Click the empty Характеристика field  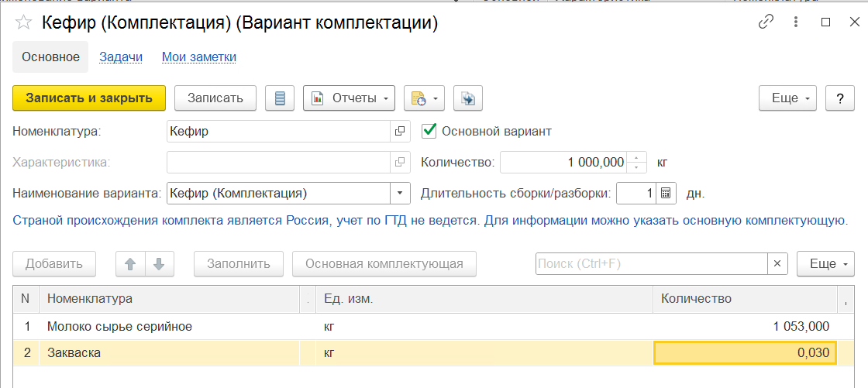(278, 162)
